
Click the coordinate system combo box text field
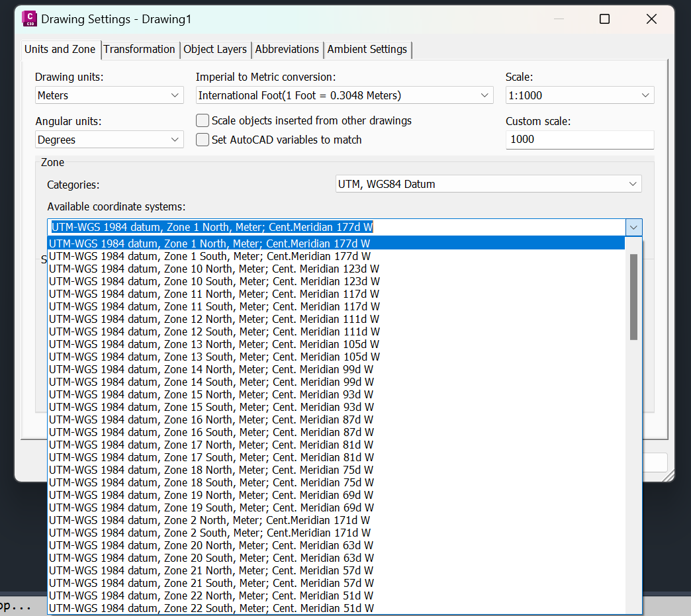coord(336,228)
